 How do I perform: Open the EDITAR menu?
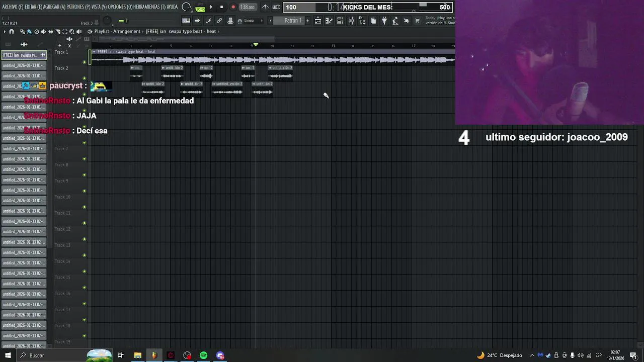click(x=33, y=7)
